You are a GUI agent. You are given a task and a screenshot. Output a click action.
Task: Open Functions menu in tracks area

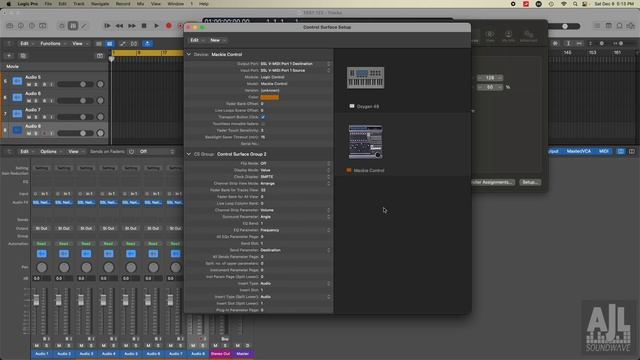[53, 44]
